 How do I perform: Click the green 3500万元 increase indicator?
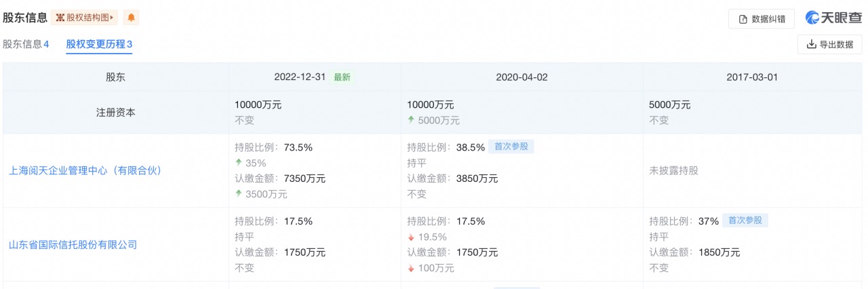(261, 194)
